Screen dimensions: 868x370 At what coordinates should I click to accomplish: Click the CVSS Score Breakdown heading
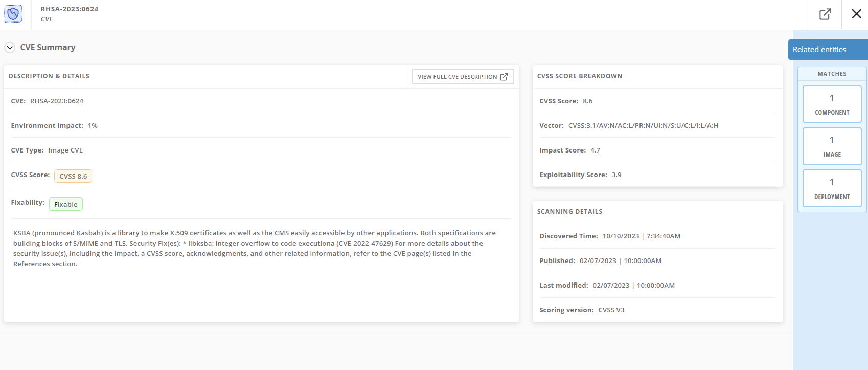coord(580,76)
